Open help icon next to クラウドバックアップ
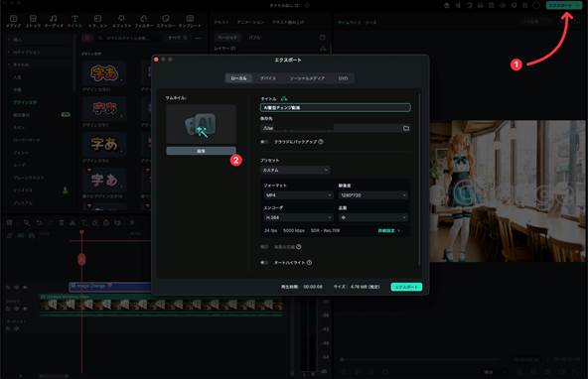This screenshot has width=588, height=379. (321, 142)
